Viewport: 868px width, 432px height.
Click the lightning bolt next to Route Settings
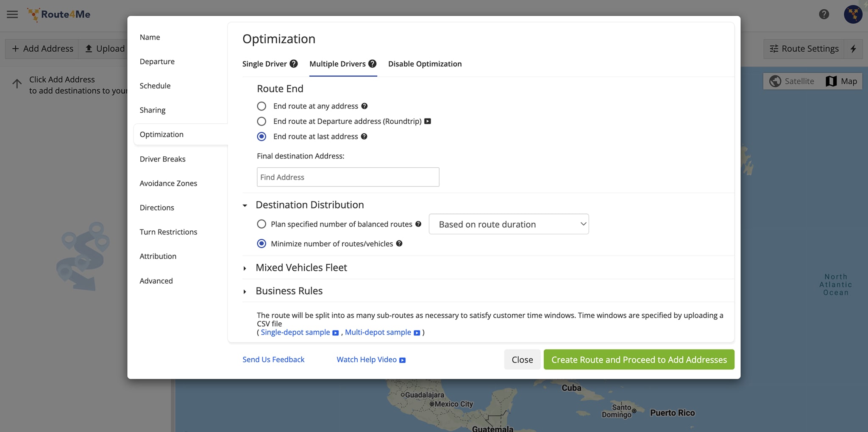tap(854, 49)
